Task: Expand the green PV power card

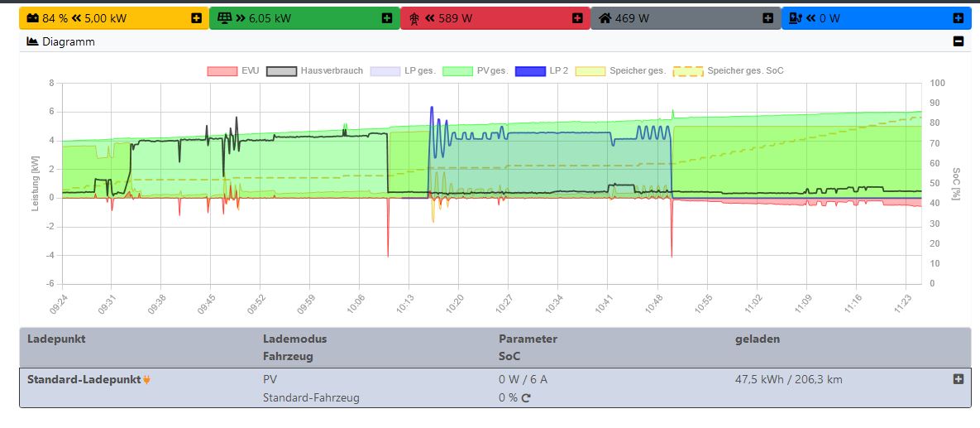Action: pyautogui.click(x=387, y=18)
